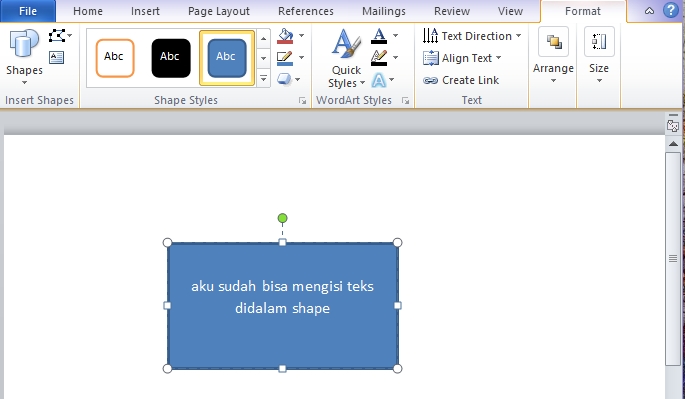Click the Draw Text Box icon
Screen dimensions: 685x399
[56, 58]
